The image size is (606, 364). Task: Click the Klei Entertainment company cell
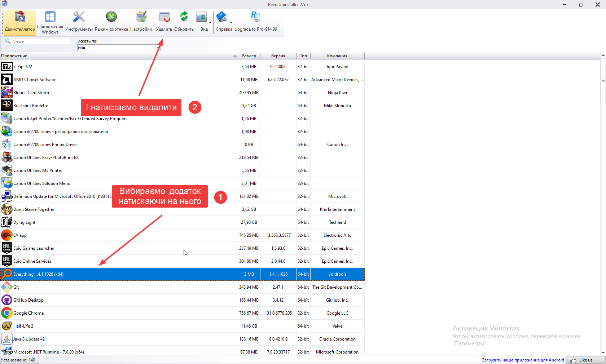click(337, 209)
